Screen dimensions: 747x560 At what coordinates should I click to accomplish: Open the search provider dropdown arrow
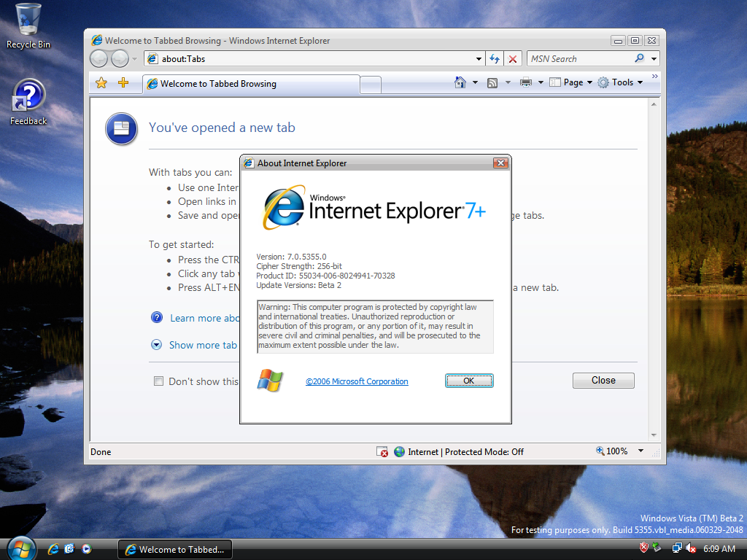(654, 58)
